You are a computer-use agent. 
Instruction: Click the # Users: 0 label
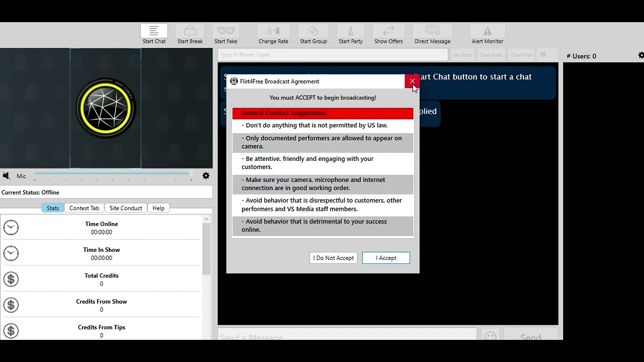coord(581,56)
